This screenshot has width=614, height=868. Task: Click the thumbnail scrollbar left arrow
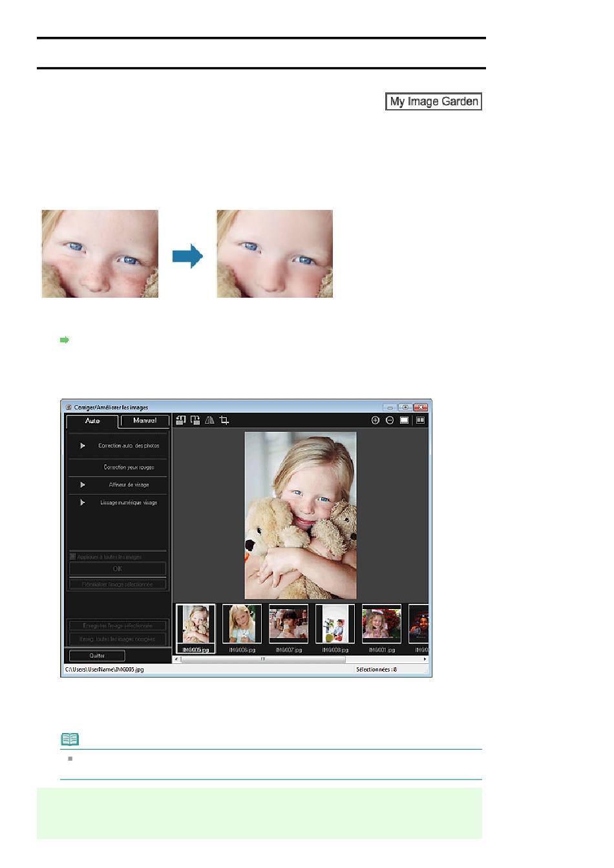pyautogui.click(x=177, y=659)
